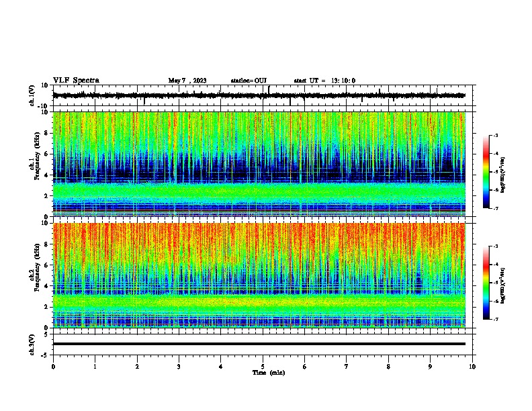532x411 pixels.
Task: Click the '6' kHz tick on ch.2 spectrogram
Action: (x=47, y=265)
